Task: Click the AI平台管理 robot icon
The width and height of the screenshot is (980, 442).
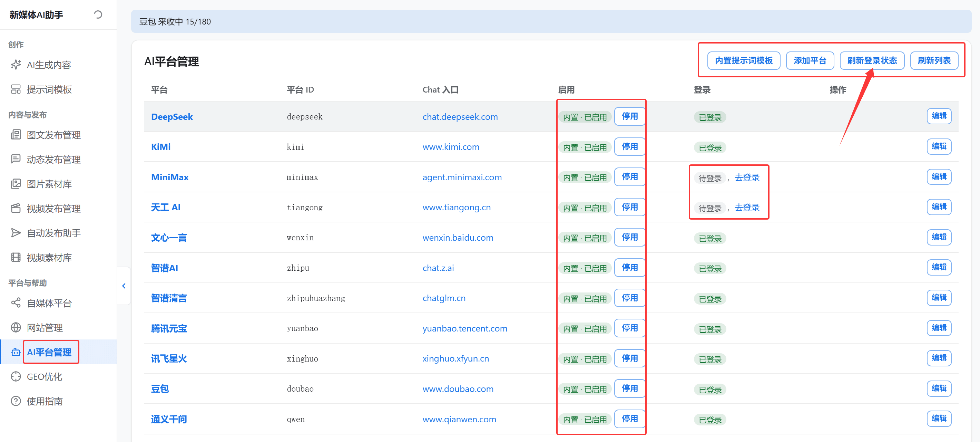Action: [16, 352]
